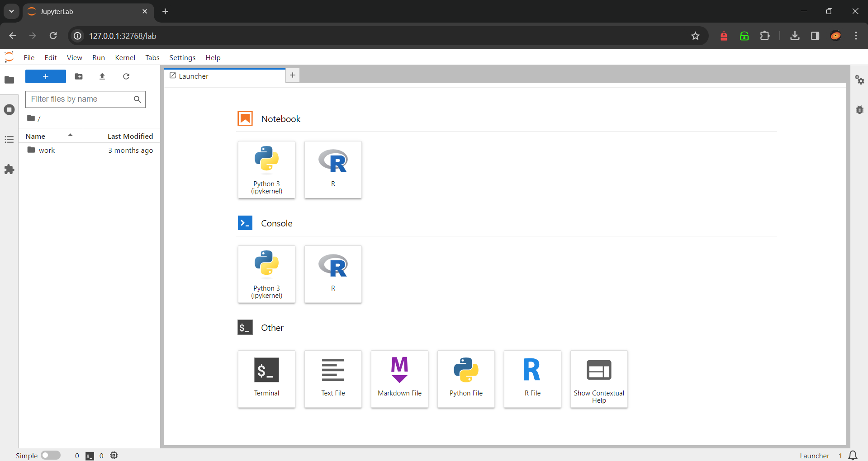Sort files by Name column
This screenshot has width=868, height=461.
[50, 136]
